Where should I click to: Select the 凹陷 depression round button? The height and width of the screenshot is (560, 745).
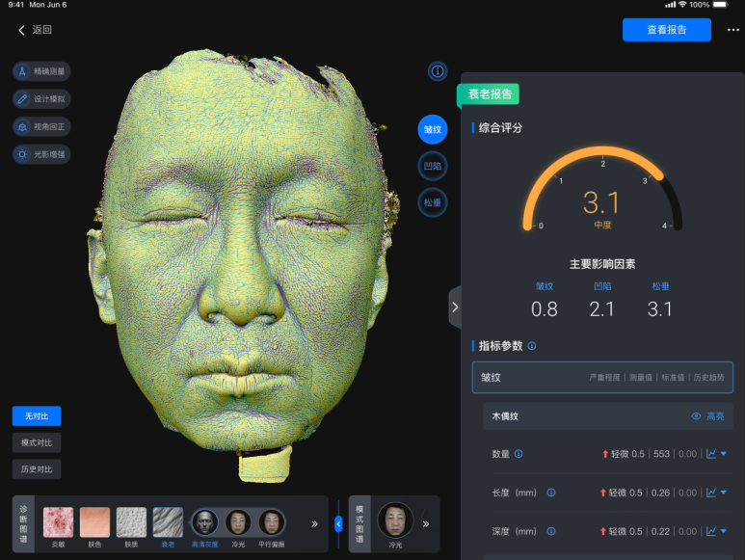tap(433, 166)
